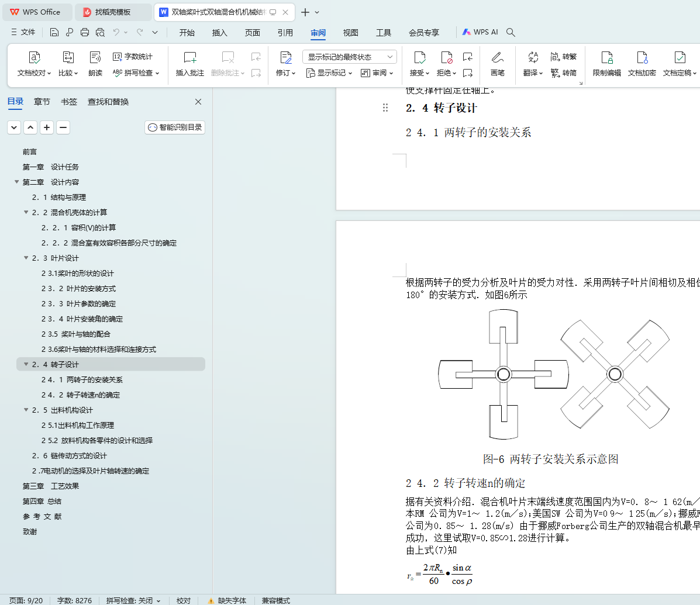Expand the quick access toolbar customize arrow
Viewport: 700px width, 605px height.
[x=155, y=32]
